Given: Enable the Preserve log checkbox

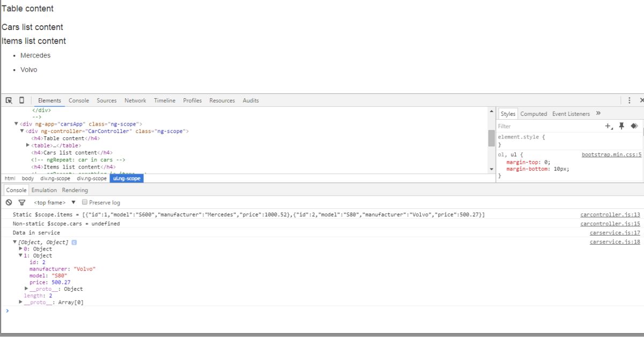Looking at the screenshot, I should pyautogui.click(x=85, y=202).
